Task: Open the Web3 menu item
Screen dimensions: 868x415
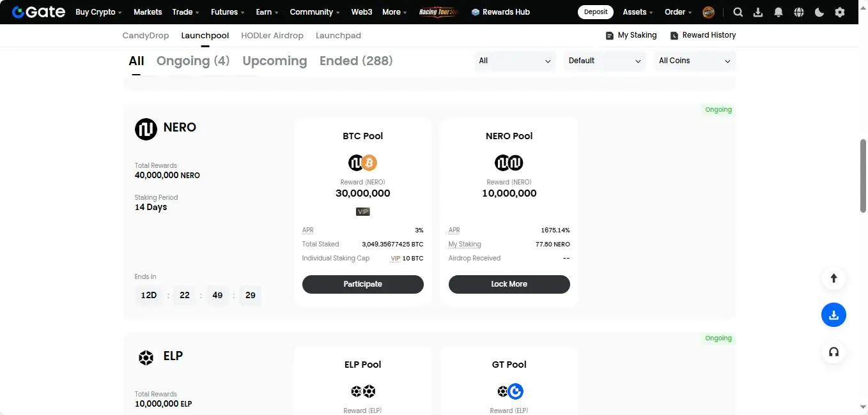Action: tap(362, 12)
